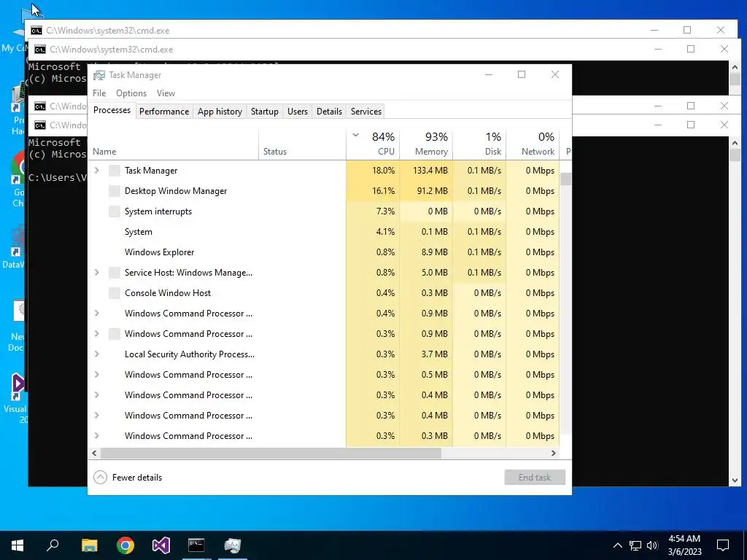Click the front cmd.exe title bar icon

[x=40, y=125]
